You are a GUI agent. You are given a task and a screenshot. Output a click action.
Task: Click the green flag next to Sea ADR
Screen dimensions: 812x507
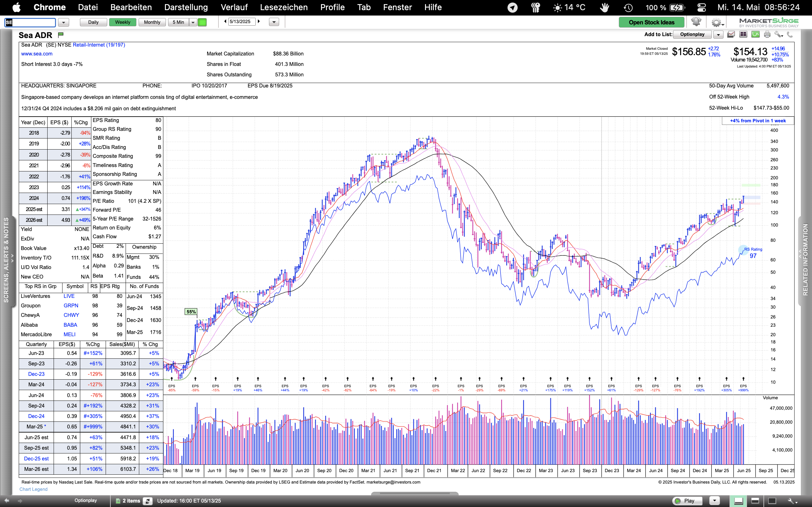click(x=61, y=35)
